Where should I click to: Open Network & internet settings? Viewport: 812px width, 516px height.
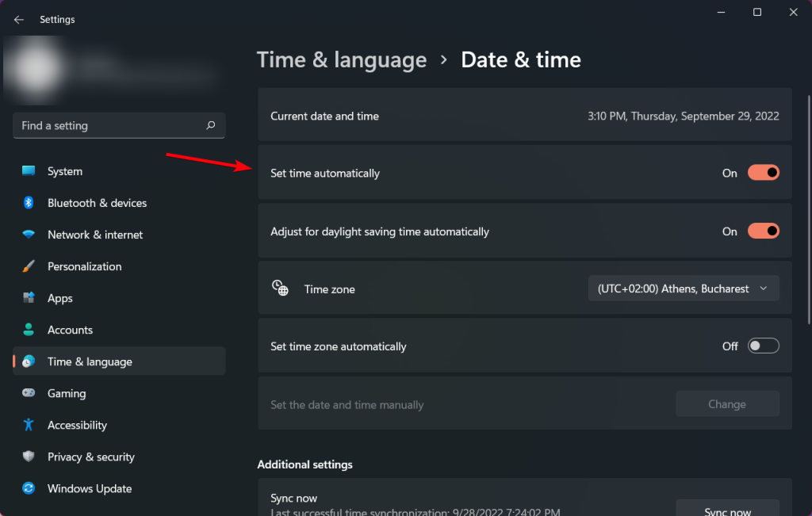(29, 235)
